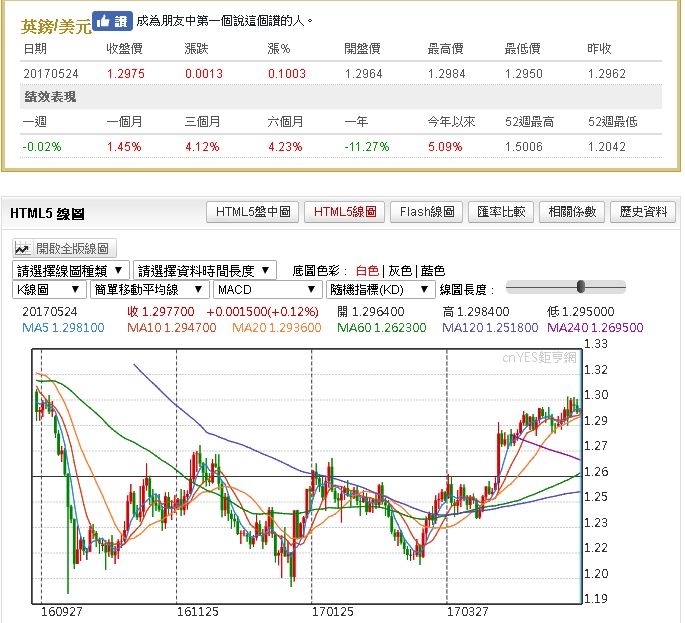Open the Flash線圖 tab
This screenshot has height=623, width=685.
[x=426, y=212]
